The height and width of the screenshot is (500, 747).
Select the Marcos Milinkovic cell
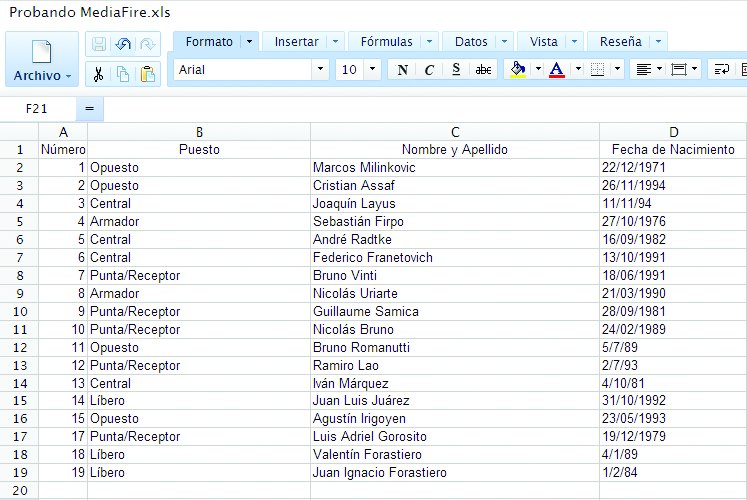(x=455, y=168)
